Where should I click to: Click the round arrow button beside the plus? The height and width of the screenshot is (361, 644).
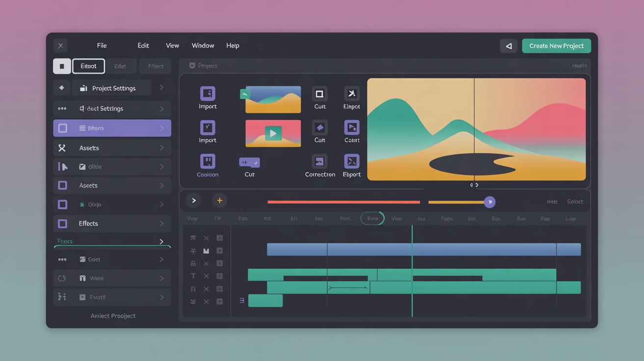click(194, 200)
